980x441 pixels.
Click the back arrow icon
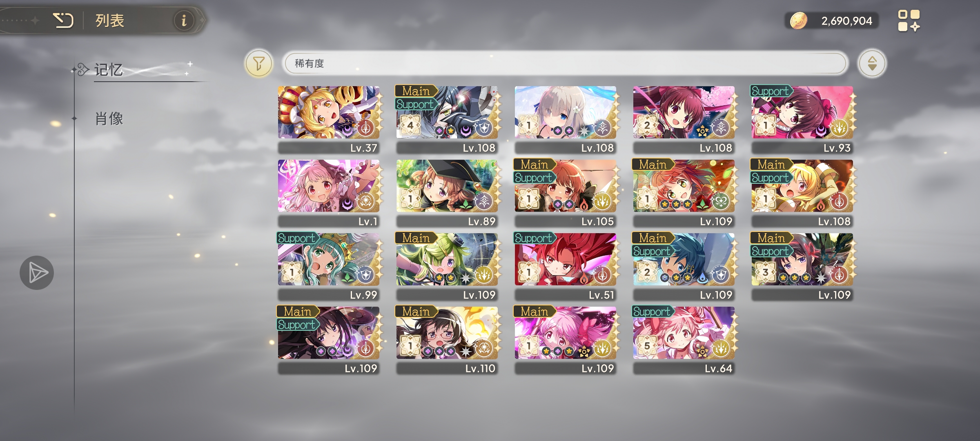[x=63, y=20]
